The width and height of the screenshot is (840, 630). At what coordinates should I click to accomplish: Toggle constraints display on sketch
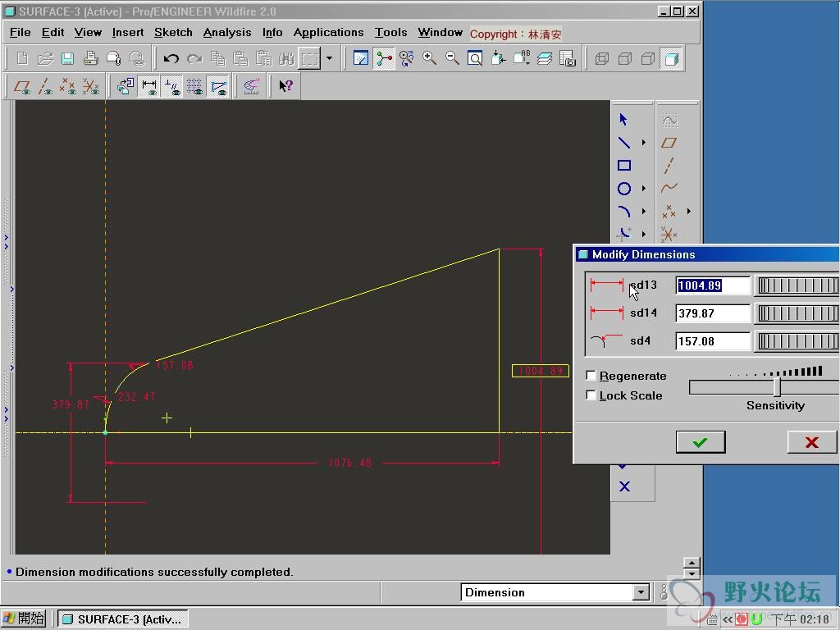point(172,85)
